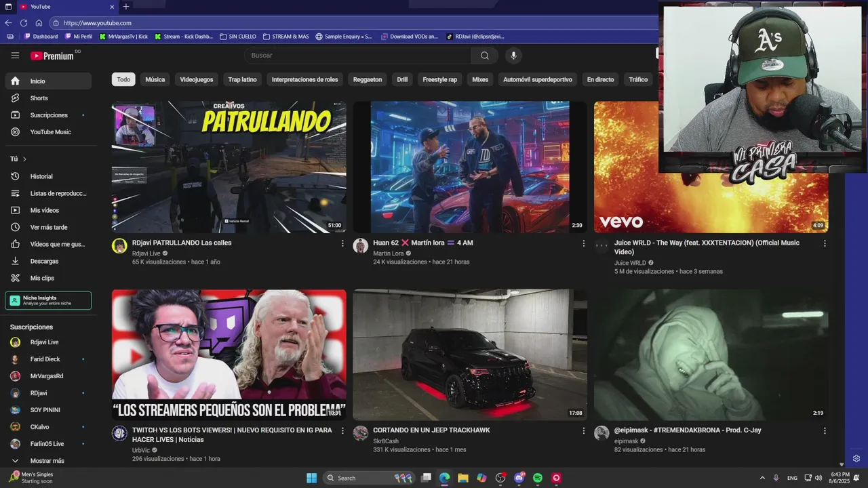Open options for TWITCH VS LOS BOTS video
Viewport: 868px width, 488px height.
pos(342,430)
